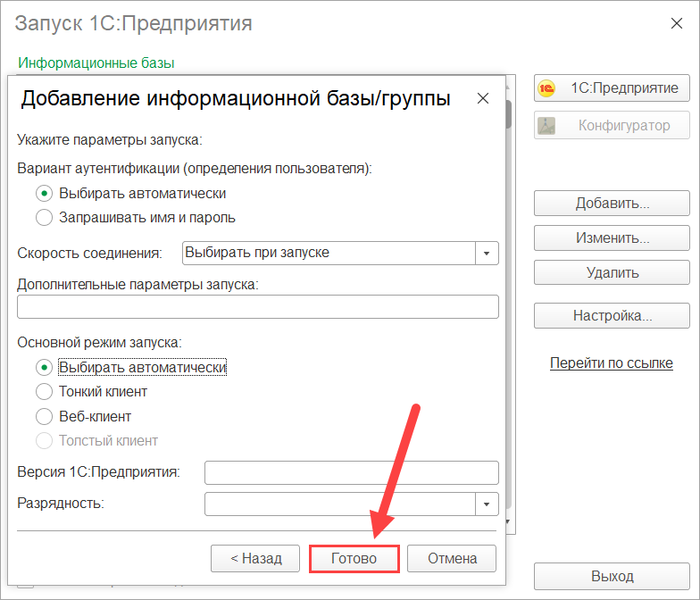Image resolution: width=700 pixels, height=600 pixels.
Task: Open the Настройка... button
Action: (612, 316)
